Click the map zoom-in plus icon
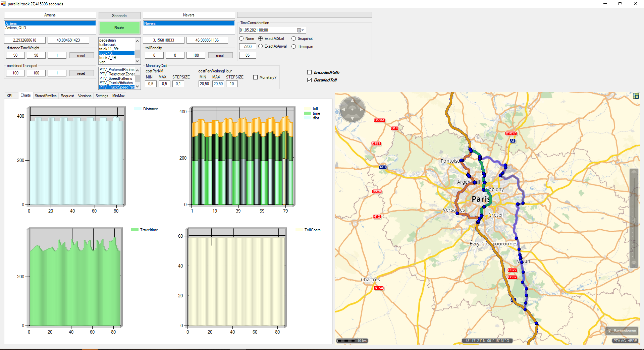 [634, 173]
